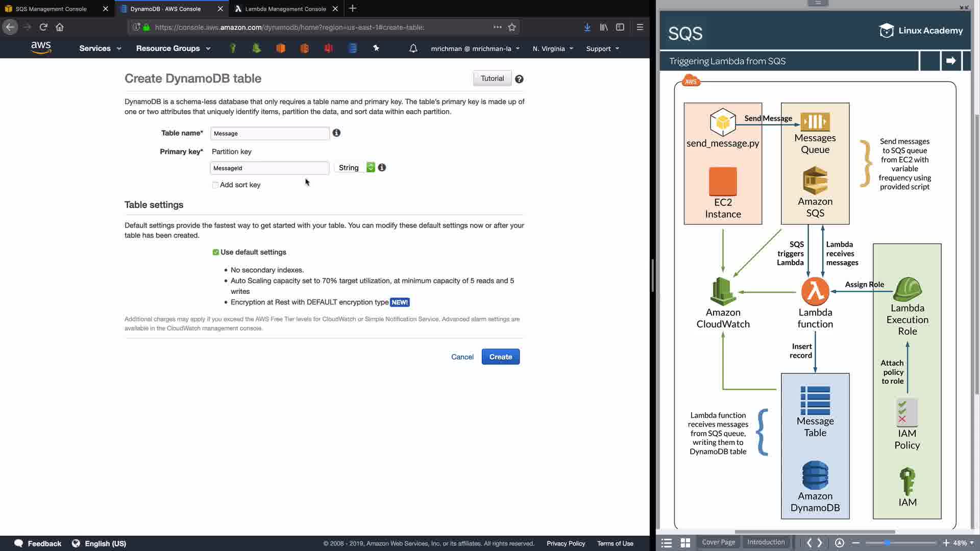Image resolution: width=980 pixels, height=551 pixels.
Task: Go to next slide with arrow icon
Action: click(x=950, y=61)
